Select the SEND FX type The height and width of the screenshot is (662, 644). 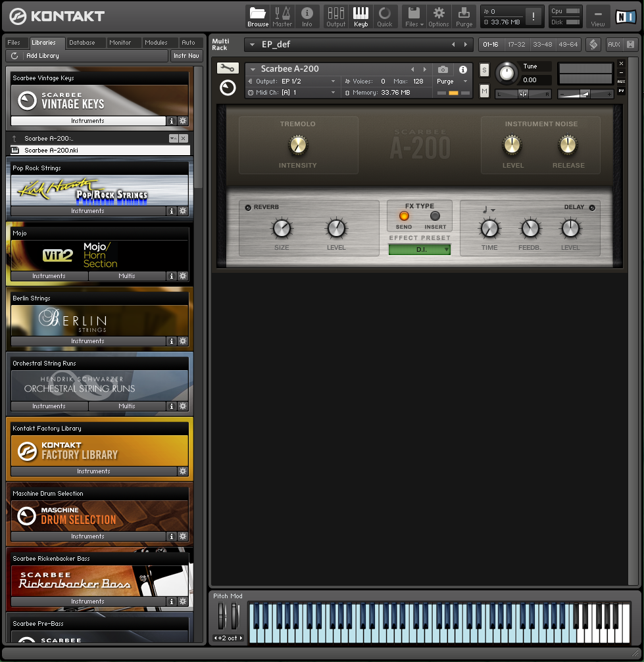(404, 216)
